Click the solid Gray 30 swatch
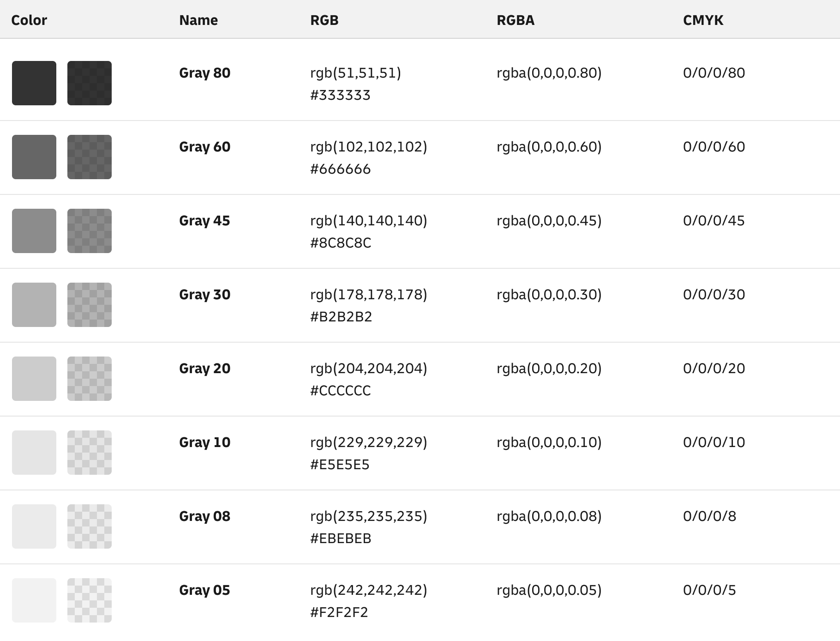Viewport: 840px width, 641px height. (34, 305)
